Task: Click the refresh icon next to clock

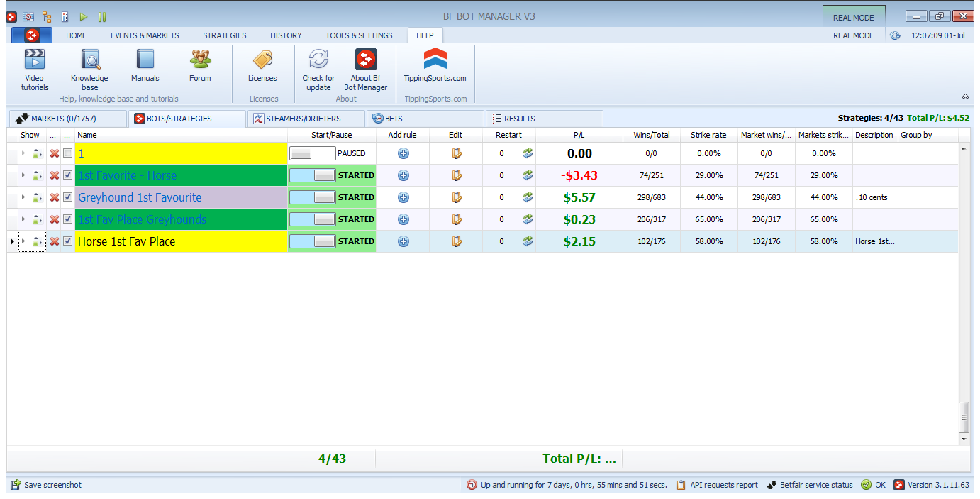Action: [x=894, y=35]
